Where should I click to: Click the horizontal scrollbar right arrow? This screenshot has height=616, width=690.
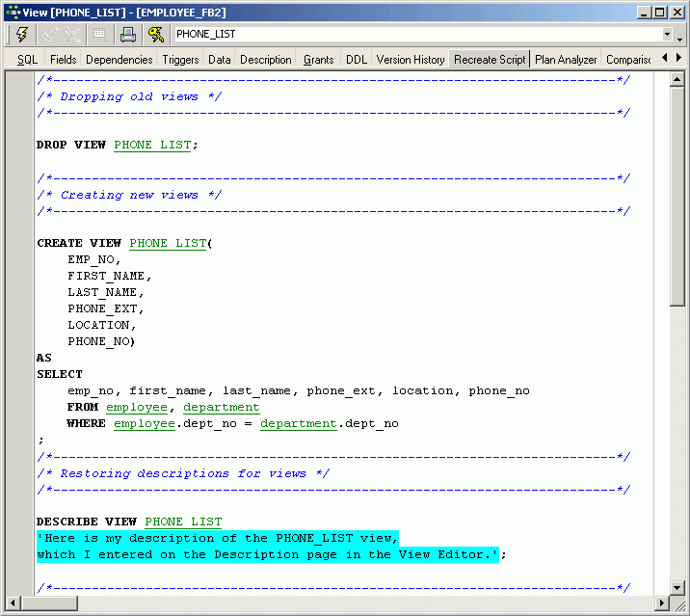663,603
